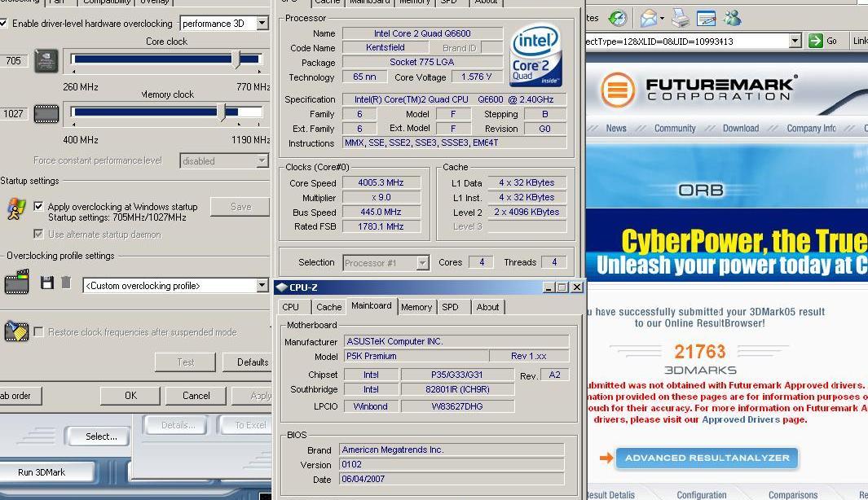
Task: Click the Futuremark Corporation logo
Action: (x=700, y=89)
